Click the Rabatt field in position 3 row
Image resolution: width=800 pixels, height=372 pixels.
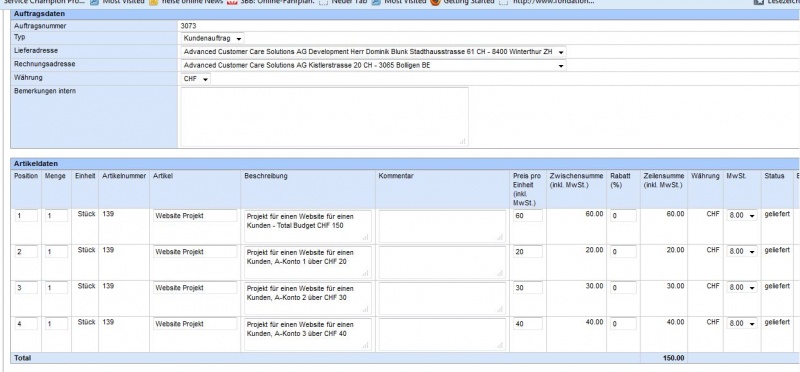tap(623, 288)
